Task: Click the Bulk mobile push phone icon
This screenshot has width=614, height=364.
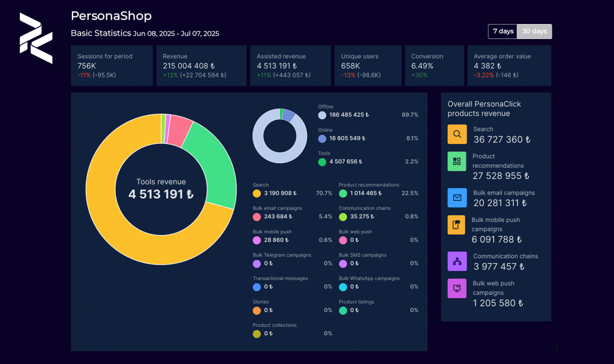Action: tap(457, 225)
